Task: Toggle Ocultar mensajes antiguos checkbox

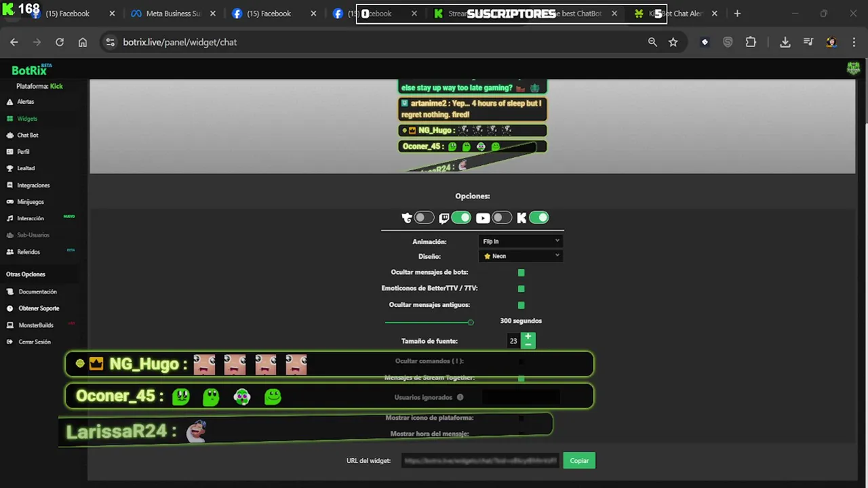Action: [521, 305]
